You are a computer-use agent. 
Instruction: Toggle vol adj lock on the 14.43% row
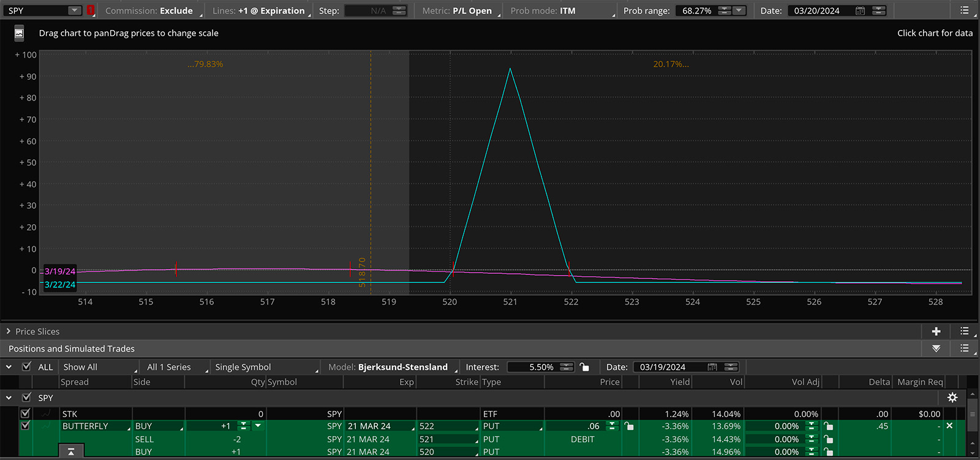tap(828, 439)
